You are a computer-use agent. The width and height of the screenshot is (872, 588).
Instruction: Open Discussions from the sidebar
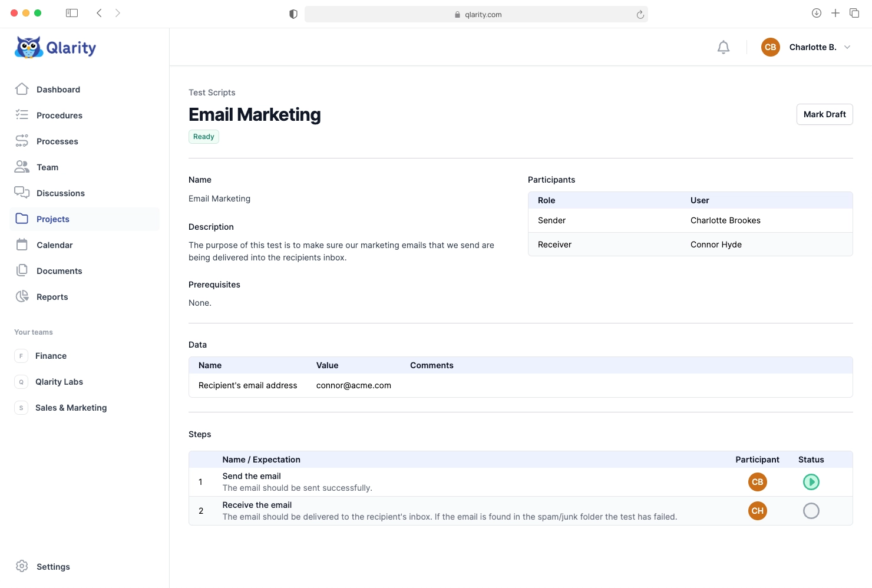tap(60, 193)
